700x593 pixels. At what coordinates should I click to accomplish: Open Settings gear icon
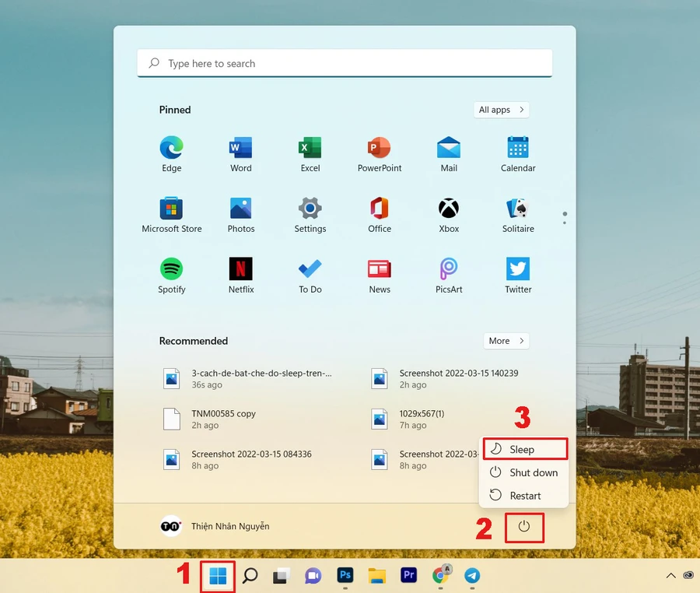pyautogui.click(x=310, y=215)
